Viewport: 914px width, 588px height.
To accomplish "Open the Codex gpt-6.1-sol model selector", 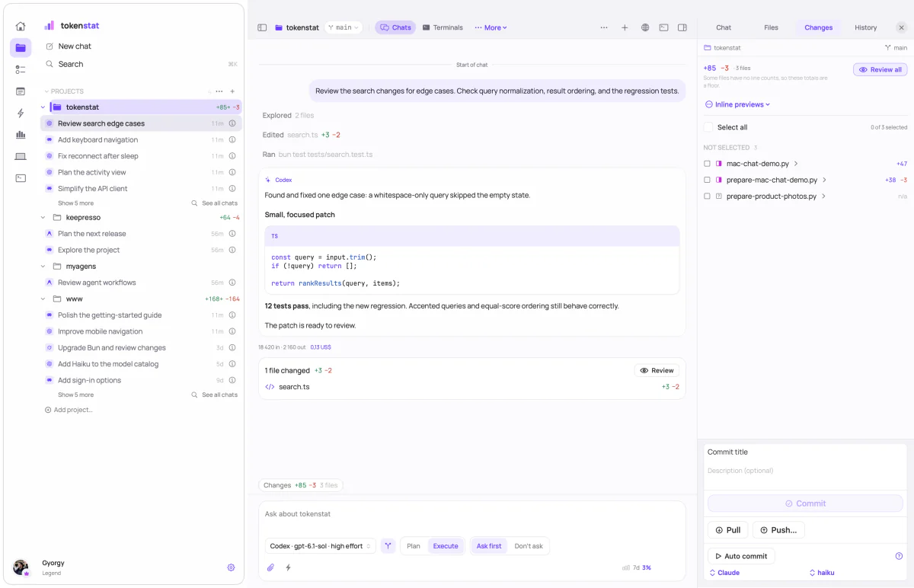I will tap(321, 546).
